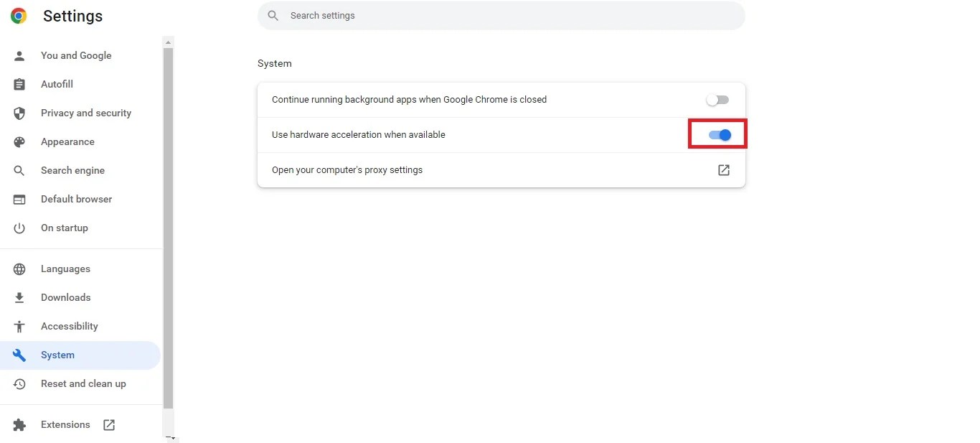
Task: Click the Downloads arrow icon
Action: 19,297
